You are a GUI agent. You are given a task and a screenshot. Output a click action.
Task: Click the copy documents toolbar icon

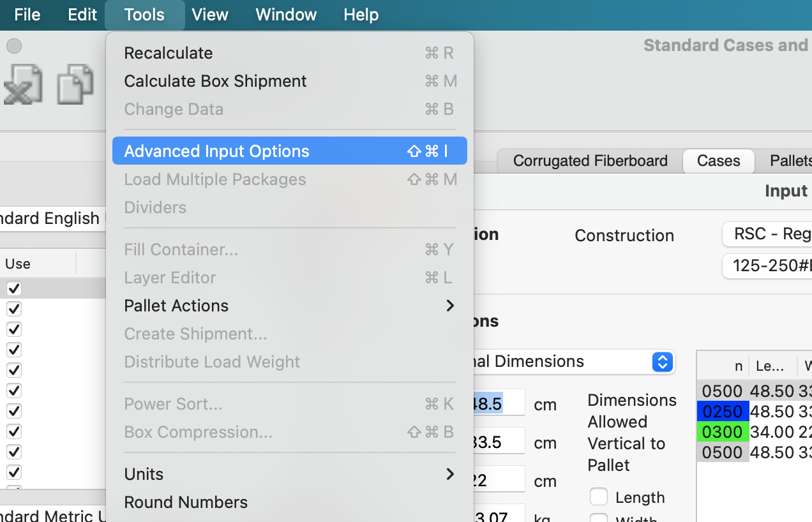click(x=75, y=85)
